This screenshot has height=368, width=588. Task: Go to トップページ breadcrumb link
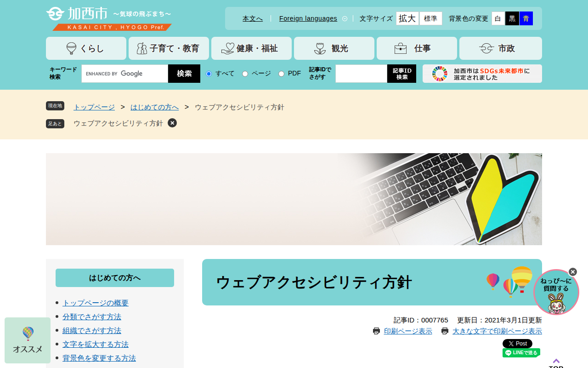tap(94, 107)
